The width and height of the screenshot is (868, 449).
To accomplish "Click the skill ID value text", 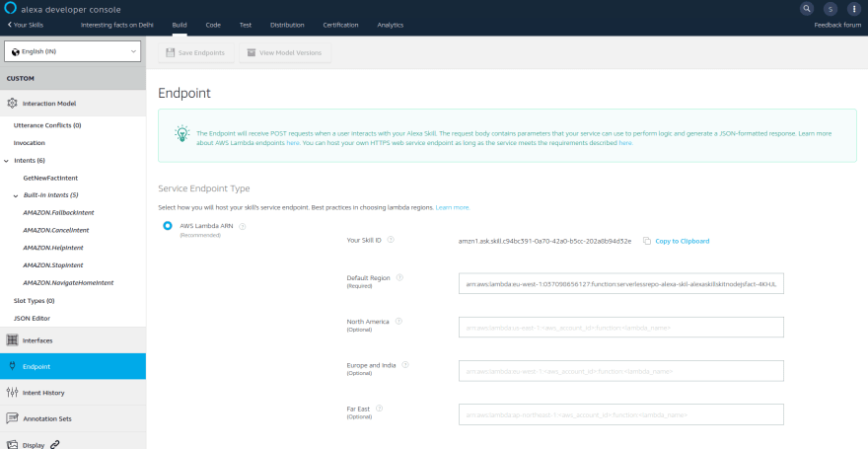I will tap(544, 241).
